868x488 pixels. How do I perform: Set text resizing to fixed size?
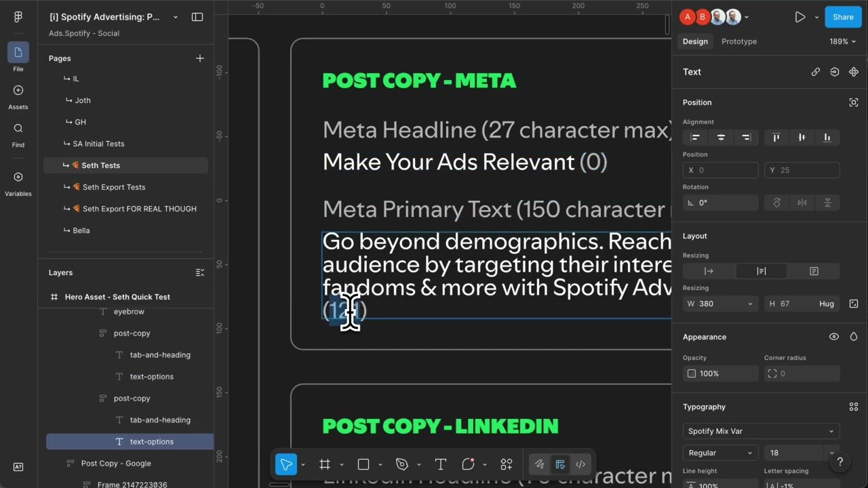814,271
